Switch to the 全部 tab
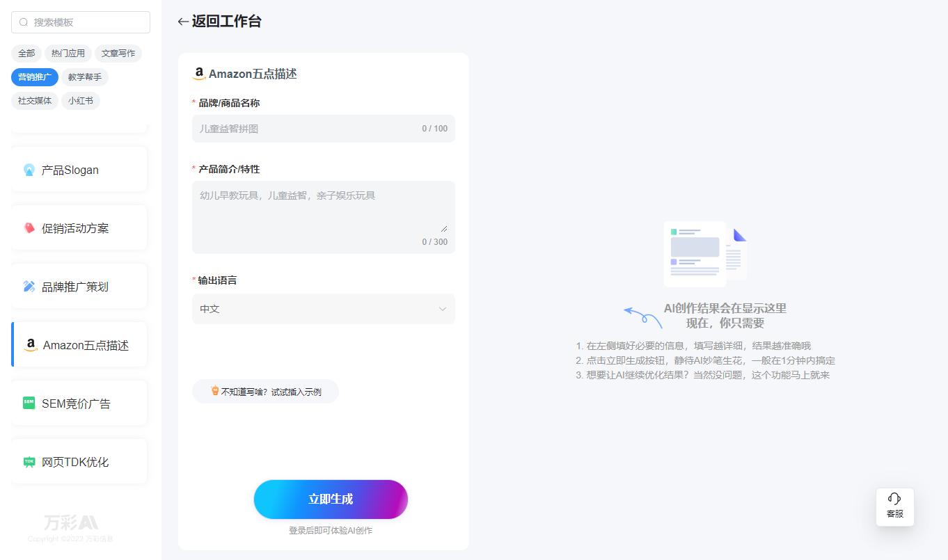 click(26, 54)
